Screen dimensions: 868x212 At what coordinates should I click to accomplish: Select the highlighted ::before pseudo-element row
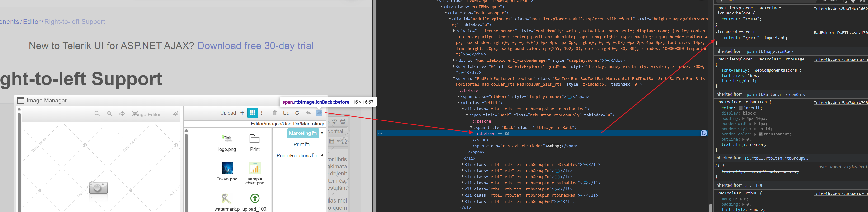[x=542, y=134]
